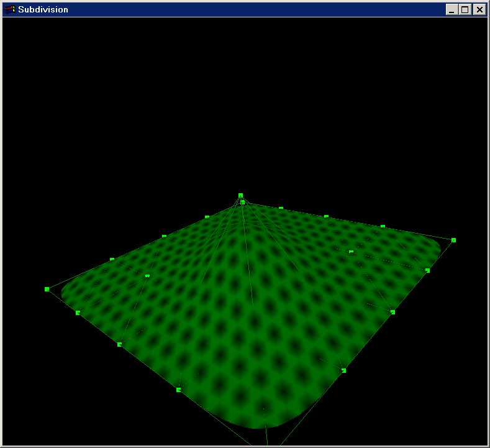This screenshot has height=448, width=490.
Task: Select back-right edge point nearest far-right corner
Action: click(383, 227)
